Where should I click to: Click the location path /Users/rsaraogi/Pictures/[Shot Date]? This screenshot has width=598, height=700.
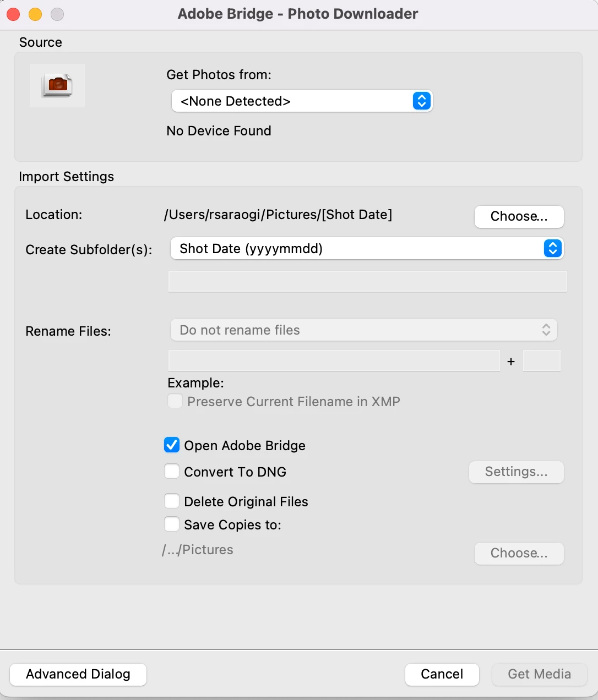pos(278,215)
